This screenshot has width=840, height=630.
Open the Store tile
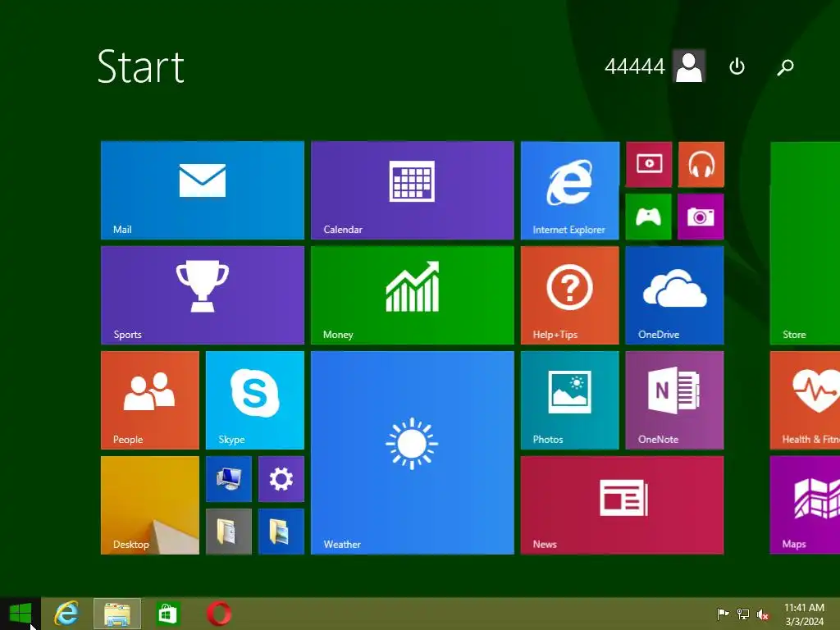click(805, 243)
